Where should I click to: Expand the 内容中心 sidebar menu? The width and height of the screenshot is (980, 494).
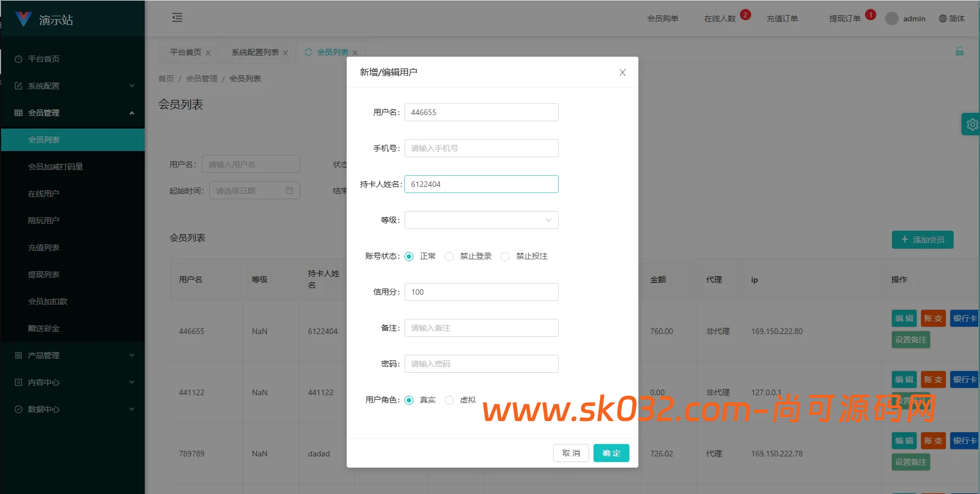pyautogui.click(x=72, y=382)
